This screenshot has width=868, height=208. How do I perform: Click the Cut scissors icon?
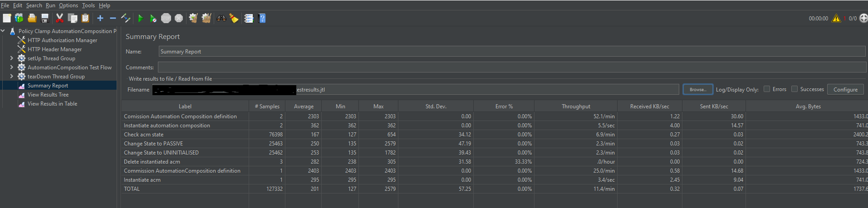tap(59, 18)
